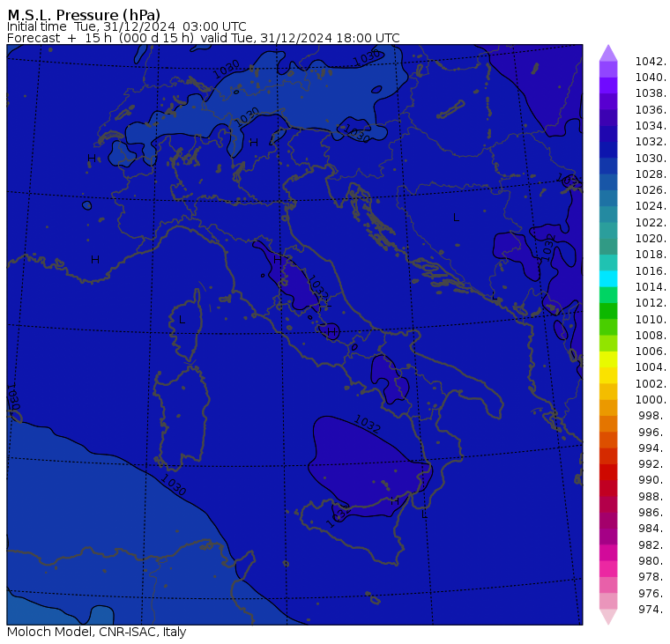This screenshot has height=644, width=670.
Task: Click the 'Moloch Model, CNR-ISAC, Italy' credit text
Action: pos(97,632)
